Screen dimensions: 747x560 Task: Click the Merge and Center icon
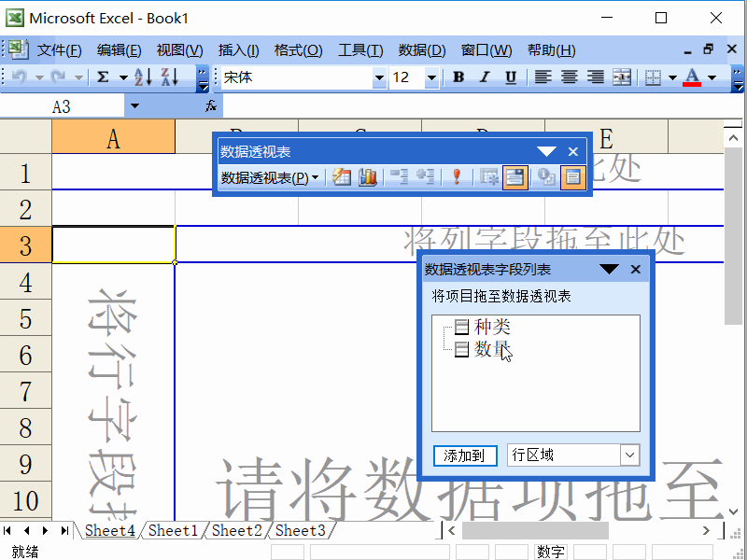[622, 77]
